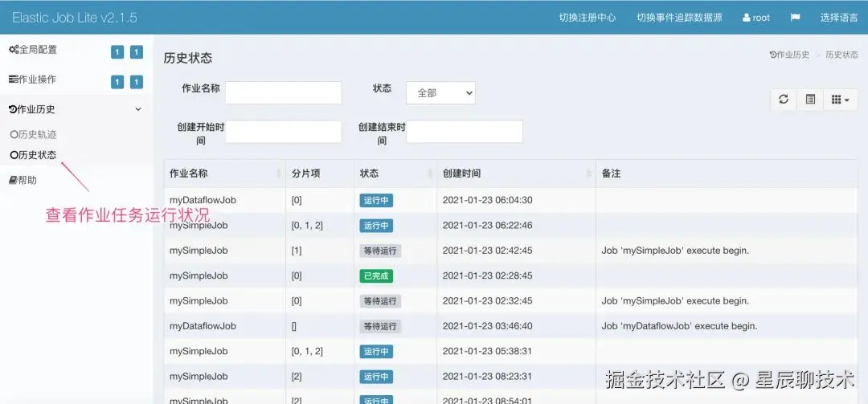Screen dimensions: 868x404
Task: Click the 历史状态 page heading
Action: coord(187,58)
